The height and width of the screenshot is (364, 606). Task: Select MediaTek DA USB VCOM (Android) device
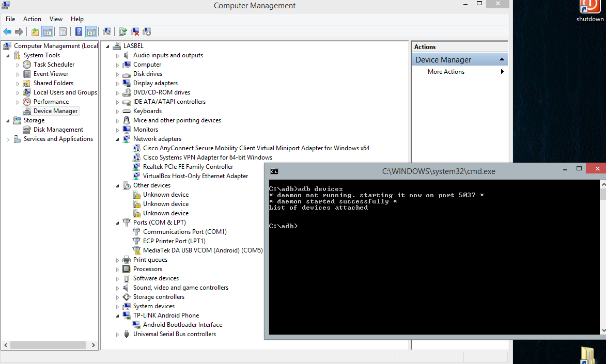(x=203, y=250)
